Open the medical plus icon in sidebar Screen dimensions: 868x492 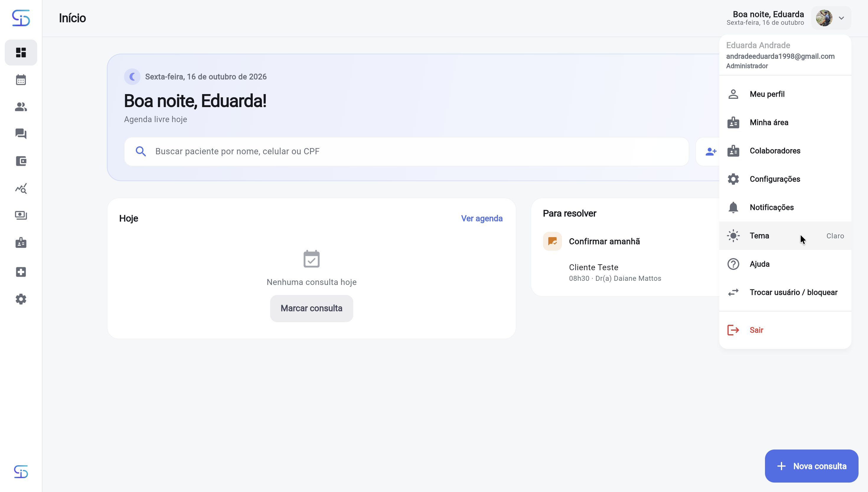point(21,272)
